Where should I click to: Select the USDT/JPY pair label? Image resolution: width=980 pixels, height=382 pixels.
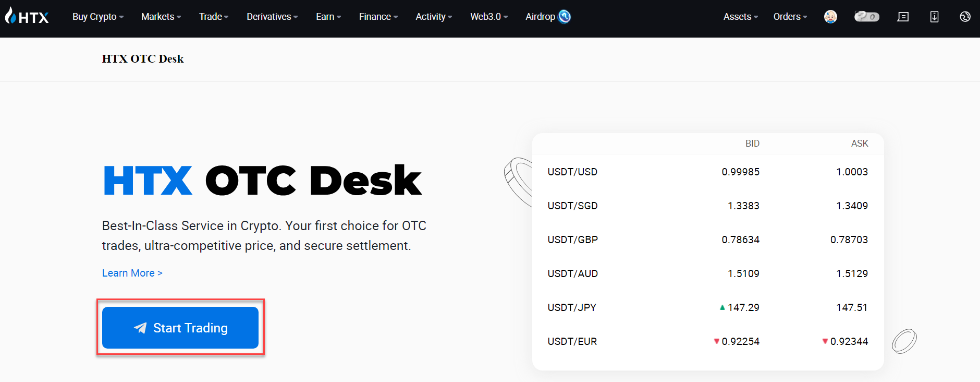pos(572,307)
